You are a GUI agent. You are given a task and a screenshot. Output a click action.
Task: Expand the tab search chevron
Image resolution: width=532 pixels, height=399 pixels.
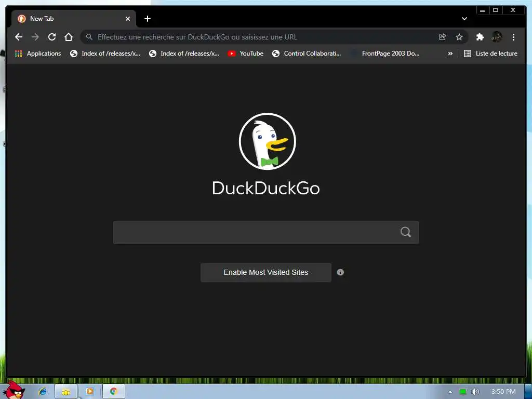(x=464, y=19)
